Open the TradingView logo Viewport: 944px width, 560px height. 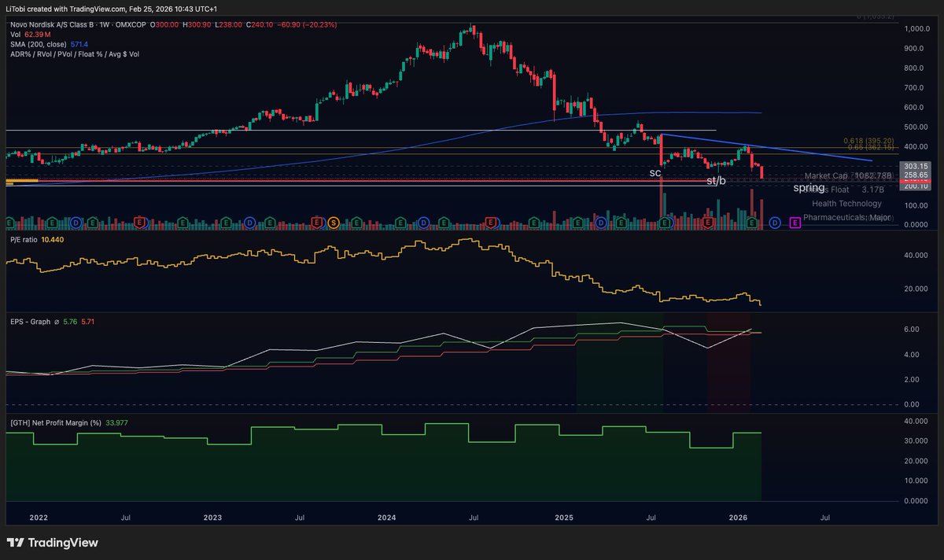[x=52, y=543]
